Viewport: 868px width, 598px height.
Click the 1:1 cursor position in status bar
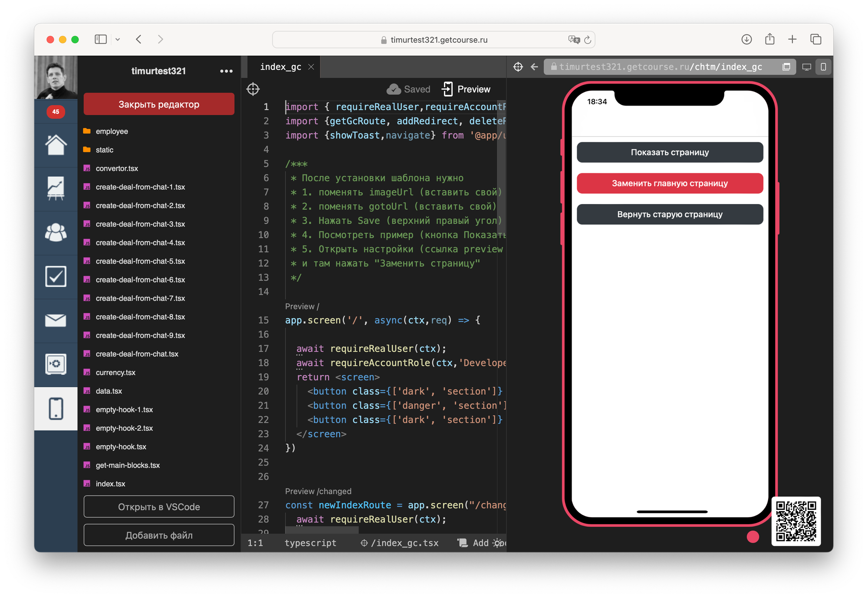coord(255,543)
